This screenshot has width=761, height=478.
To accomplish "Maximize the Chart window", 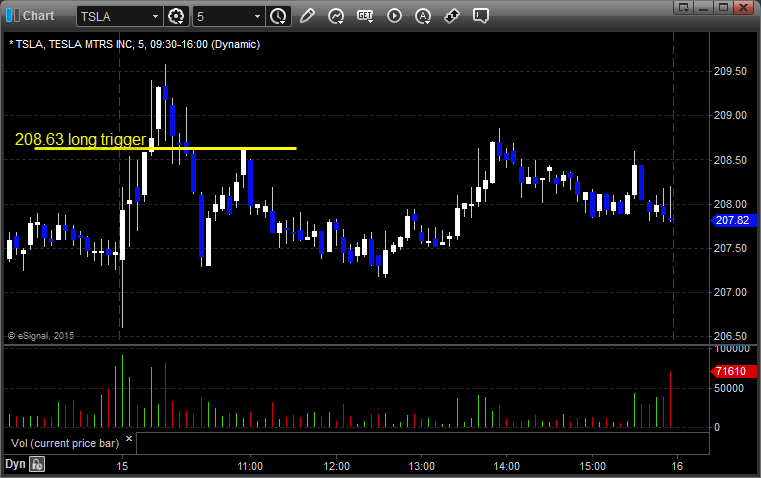I will point(724,7).
